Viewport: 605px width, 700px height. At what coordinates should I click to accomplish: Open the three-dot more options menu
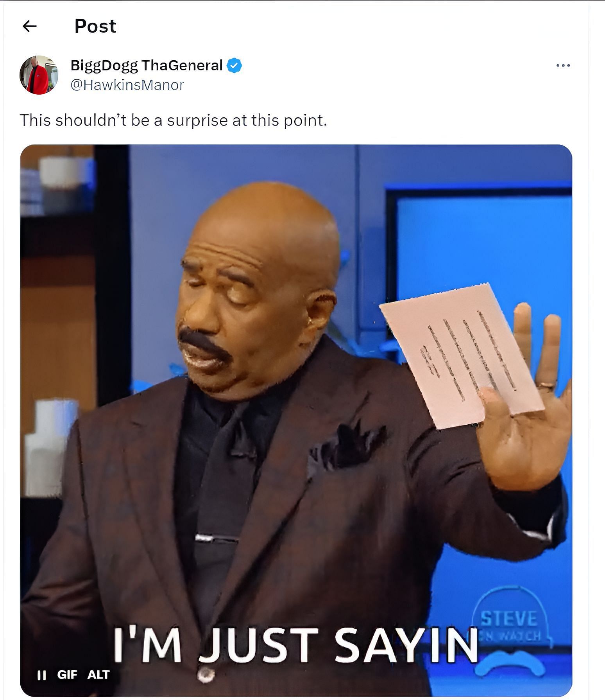pyautogui.click(x=563, y=65)
